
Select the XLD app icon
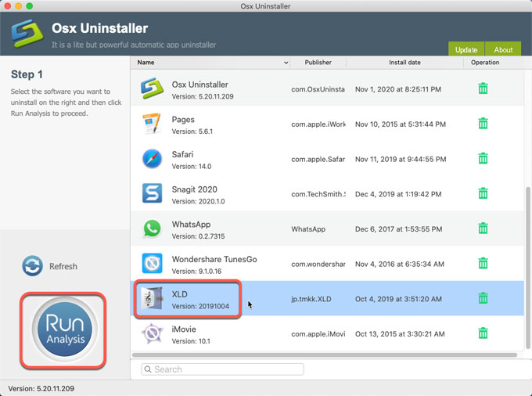pyautogui.click(x=152, y=298)
